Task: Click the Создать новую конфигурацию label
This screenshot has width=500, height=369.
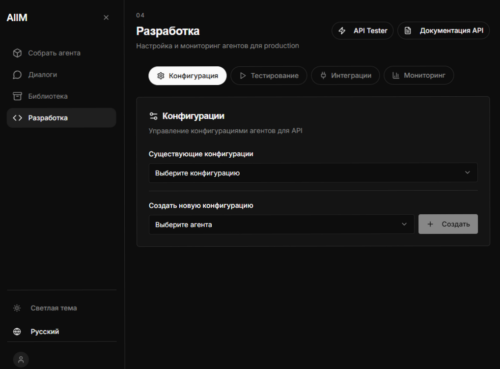Action: 201,206
